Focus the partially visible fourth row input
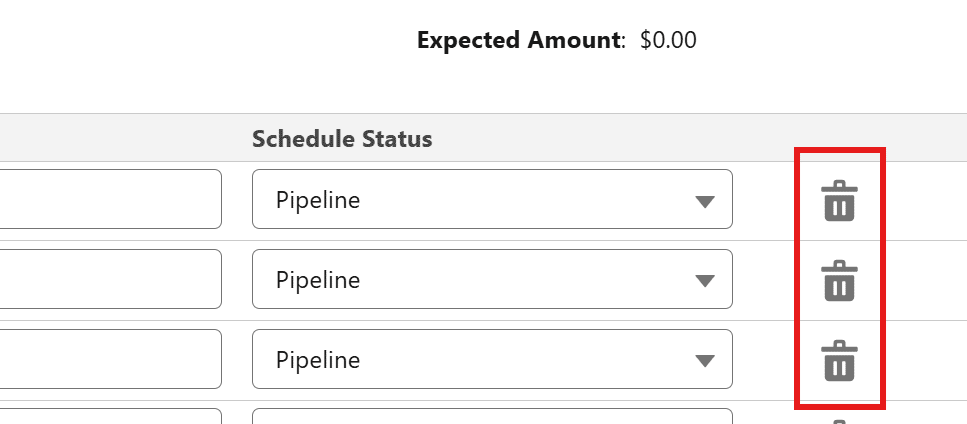967x424 pixels. (110, 416)
